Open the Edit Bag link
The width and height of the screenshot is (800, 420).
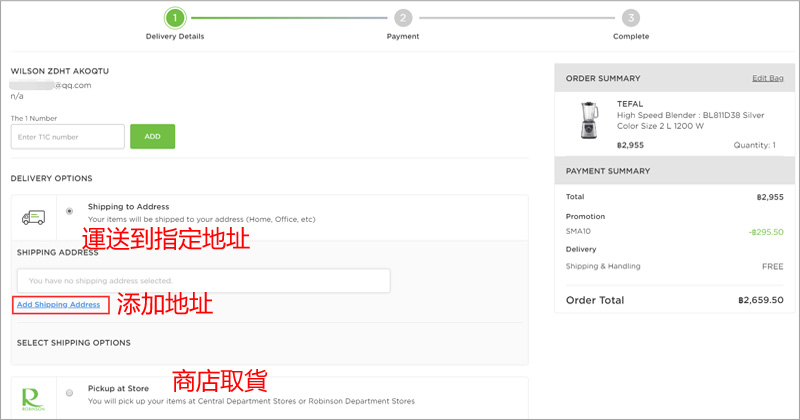768,78
